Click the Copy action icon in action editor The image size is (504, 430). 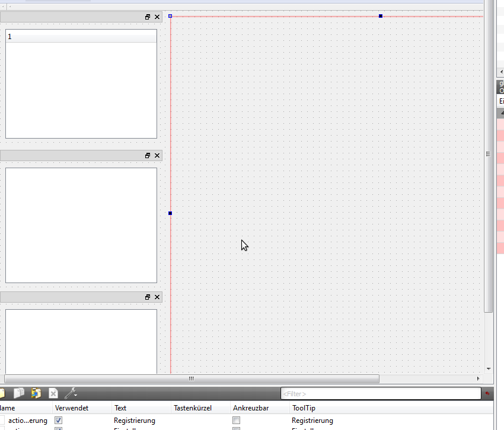click(19, 393)
